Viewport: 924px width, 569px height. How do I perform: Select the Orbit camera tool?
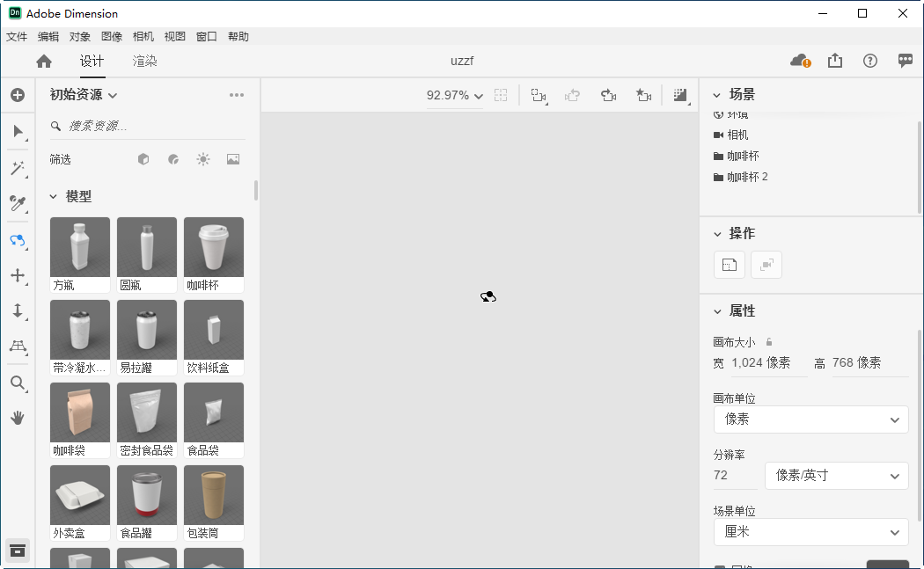click(x=18, y=240)
